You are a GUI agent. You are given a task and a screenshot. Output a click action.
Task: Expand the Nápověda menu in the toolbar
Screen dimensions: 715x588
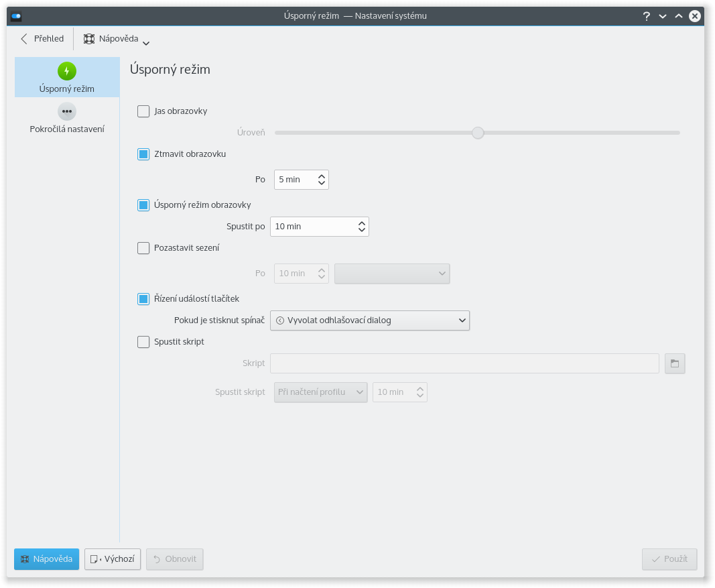tap(117, 40)
